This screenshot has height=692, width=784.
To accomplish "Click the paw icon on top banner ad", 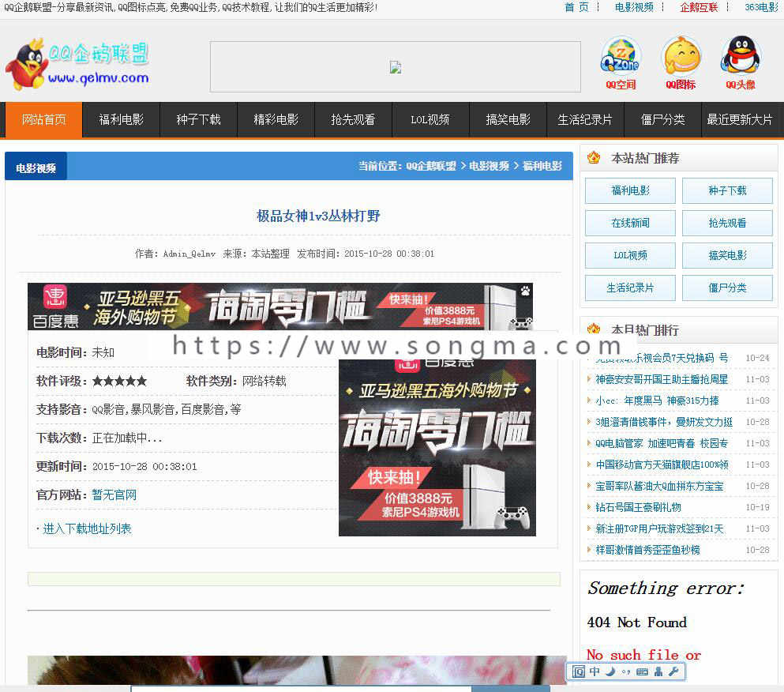I will pos(525,290).
